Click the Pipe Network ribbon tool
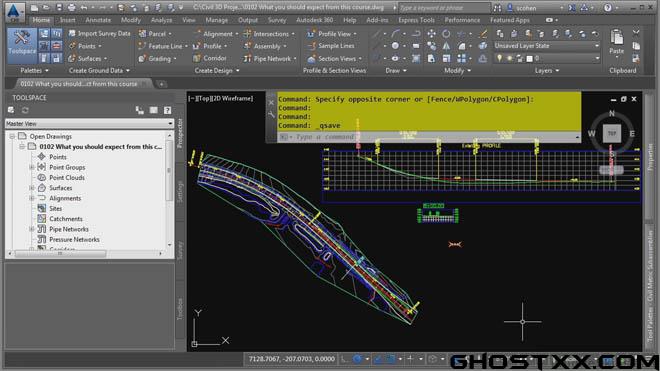This screenshot has height=371, width=660. pos(270,59)
